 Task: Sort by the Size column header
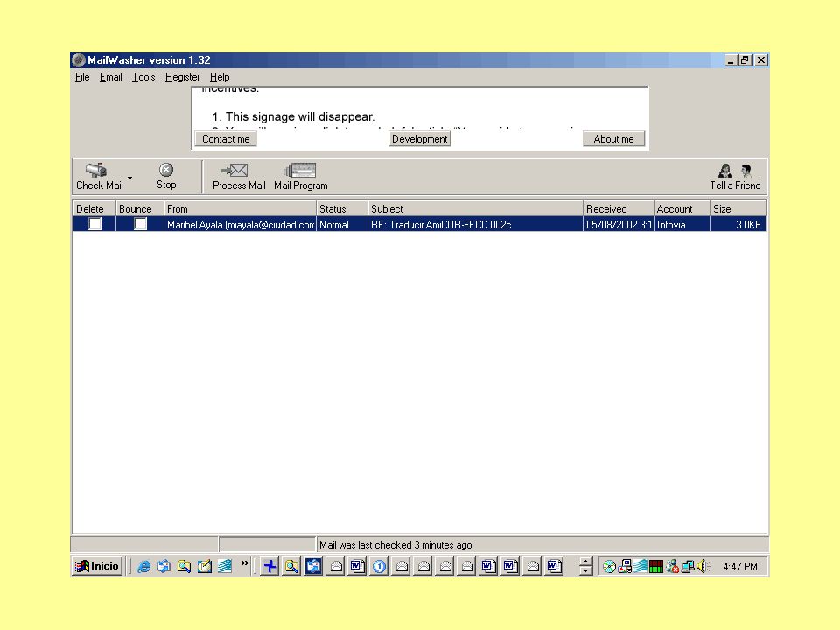pos(738,208)
